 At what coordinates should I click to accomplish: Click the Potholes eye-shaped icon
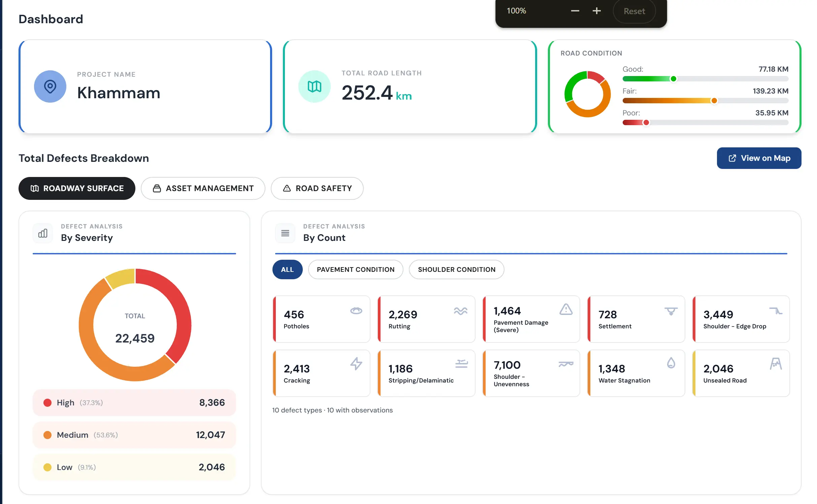356,311
